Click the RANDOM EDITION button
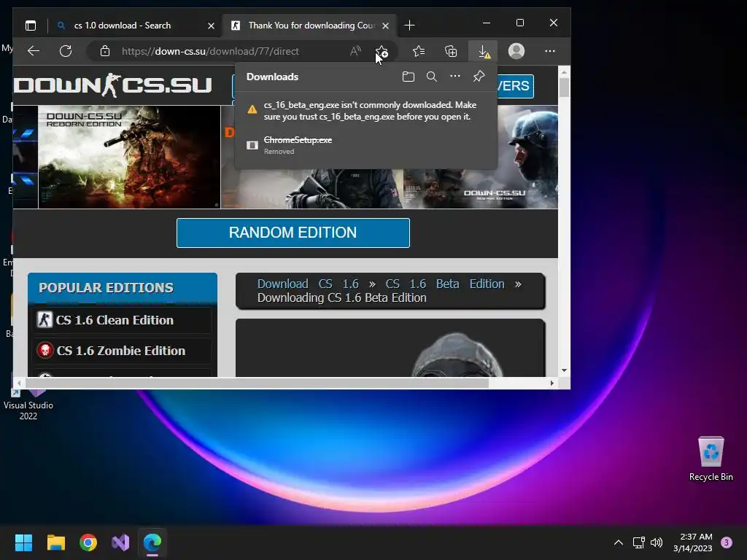This screenshot has width=747, height=560. coord(293,233)
